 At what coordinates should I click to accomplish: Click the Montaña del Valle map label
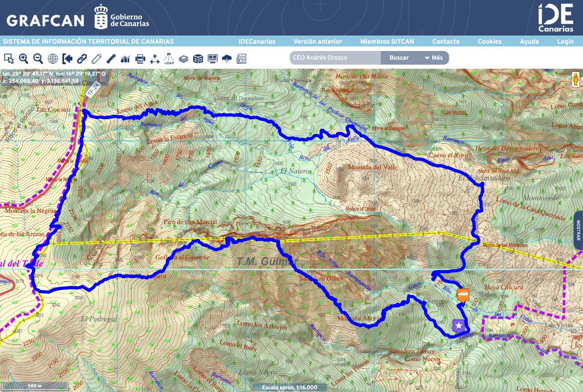coord(373,167)
